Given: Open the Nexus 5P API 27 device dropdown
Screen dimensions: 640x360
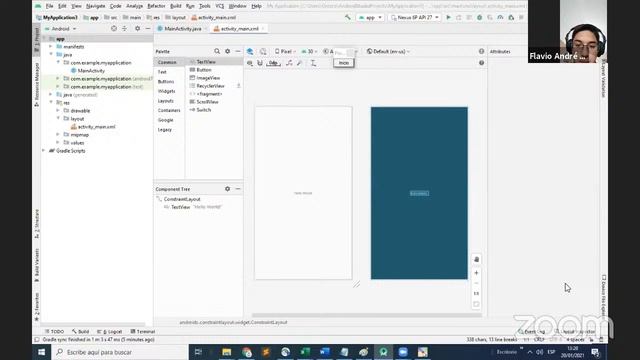Looking at the screenshot, I should click(x=415, y=18).
